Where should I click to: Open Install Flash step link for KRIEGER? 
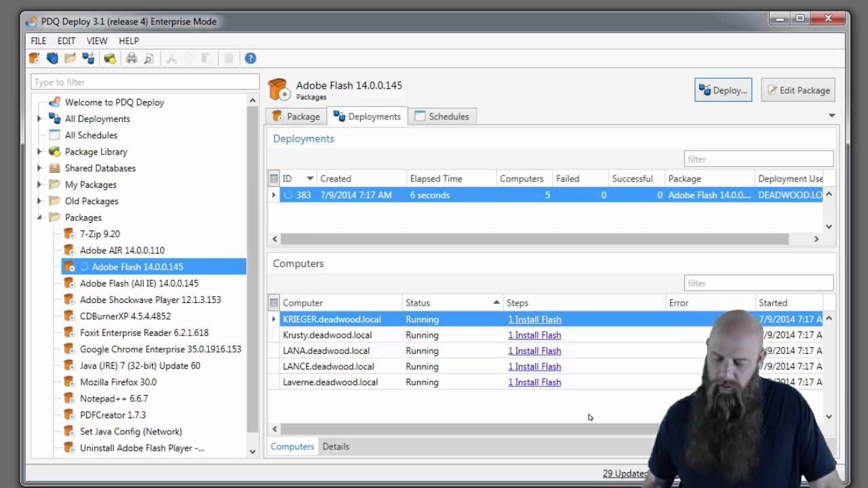[x=534, y=319]
